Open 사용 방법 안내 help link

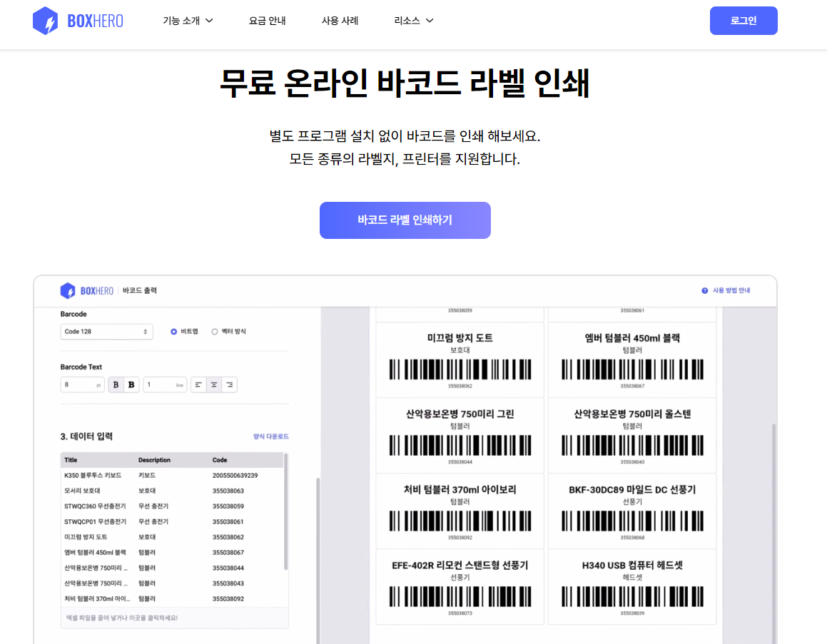point(731,290)
